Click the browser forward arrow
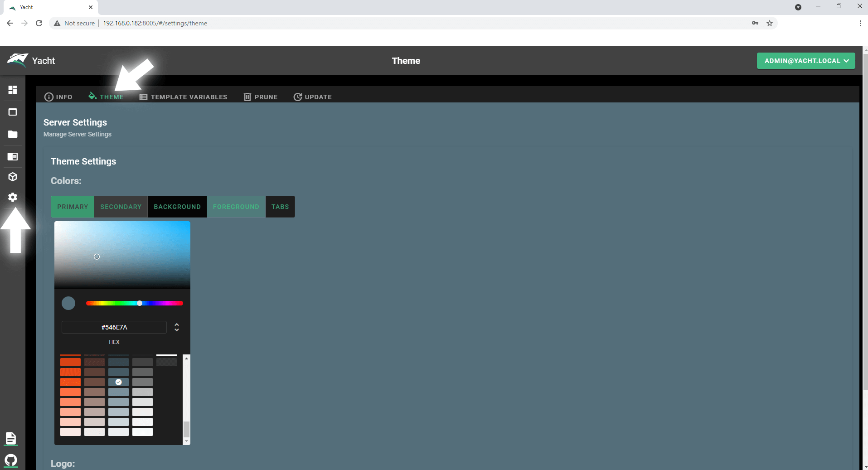868x470 pixels. 24,23
